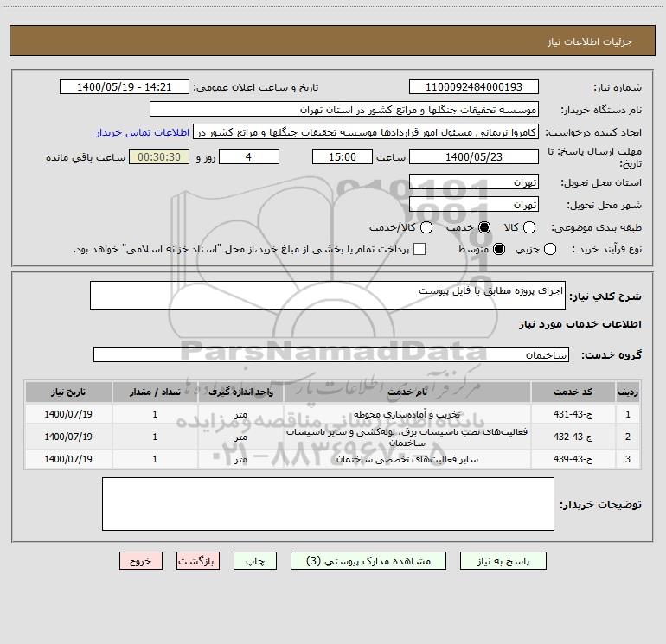The width and height of the screenshot is (666, 644).
Task: Click service name تخریب و آماده‌سازی محوطه
Action: pyautogui.click(x=407, y=414)
